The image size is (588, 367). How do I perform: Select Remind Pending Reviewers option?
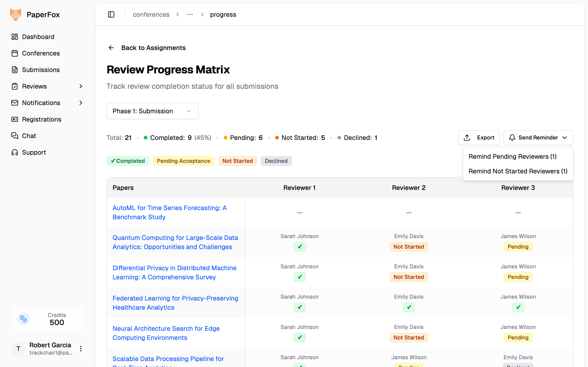tap(512, 157)
